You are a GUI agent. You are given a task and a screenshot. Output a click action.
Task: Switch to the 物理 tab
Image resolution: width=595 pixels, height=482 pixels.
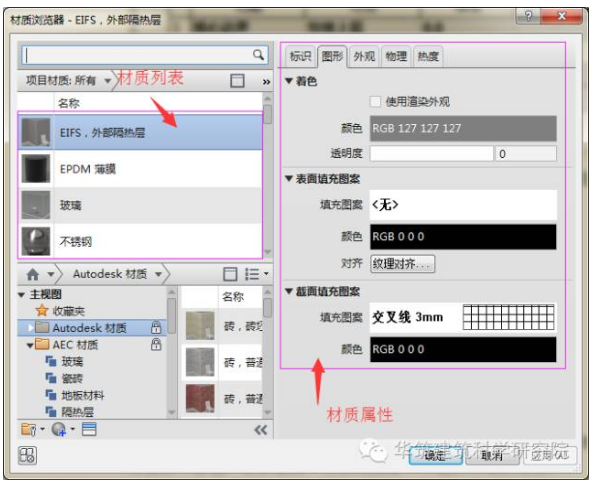(x=396, y=57)
